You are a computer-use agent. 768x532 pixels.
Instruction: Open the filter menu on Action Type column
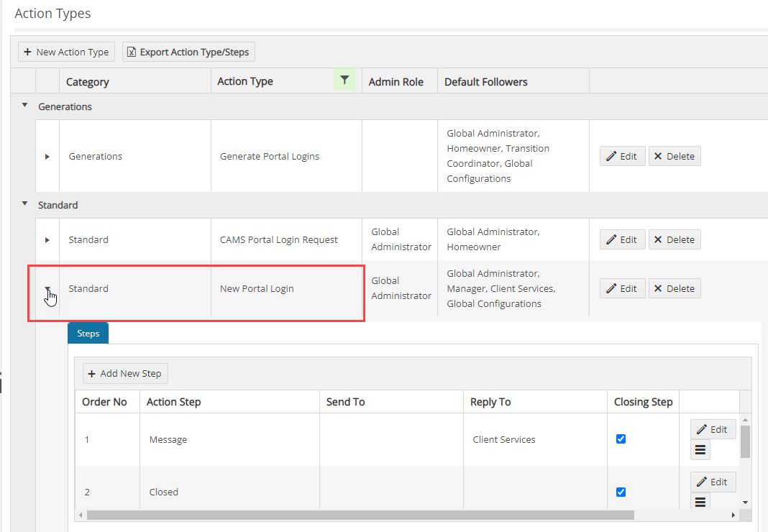tap(344, 80)
